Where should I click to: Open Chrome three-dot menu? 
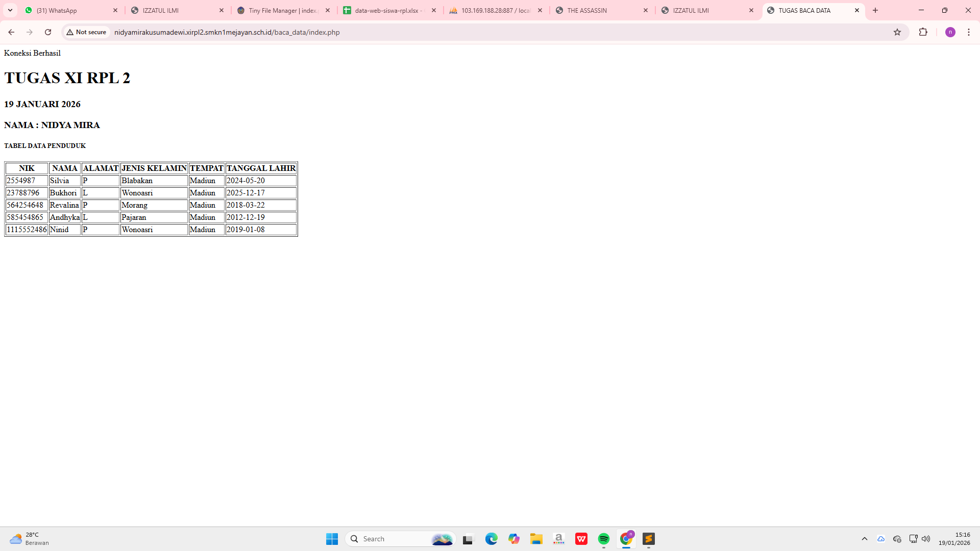[968, 32]
